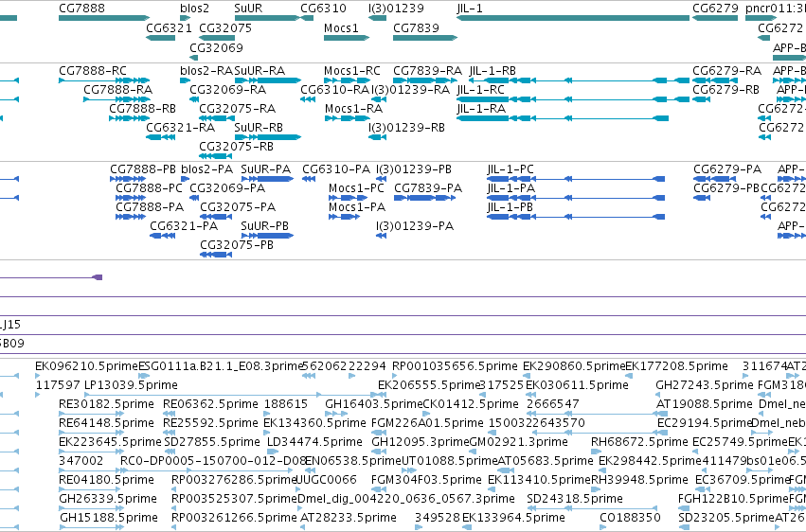The width and height of the screenshot is (806, 532).
Task: Select the blos2-RA transcript label
Action: click(x=206, y=70)
